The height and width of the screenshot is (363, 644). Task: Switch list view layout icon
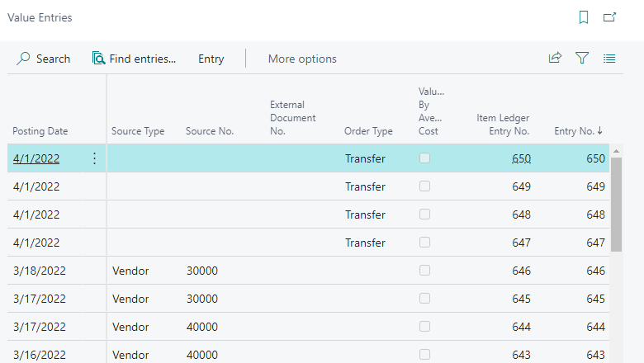tap(609, 59)
